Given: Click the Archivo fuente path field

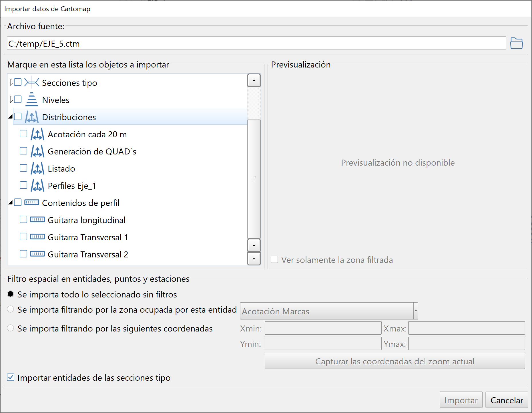Looking at the screenshot, I should click(256, 43).
